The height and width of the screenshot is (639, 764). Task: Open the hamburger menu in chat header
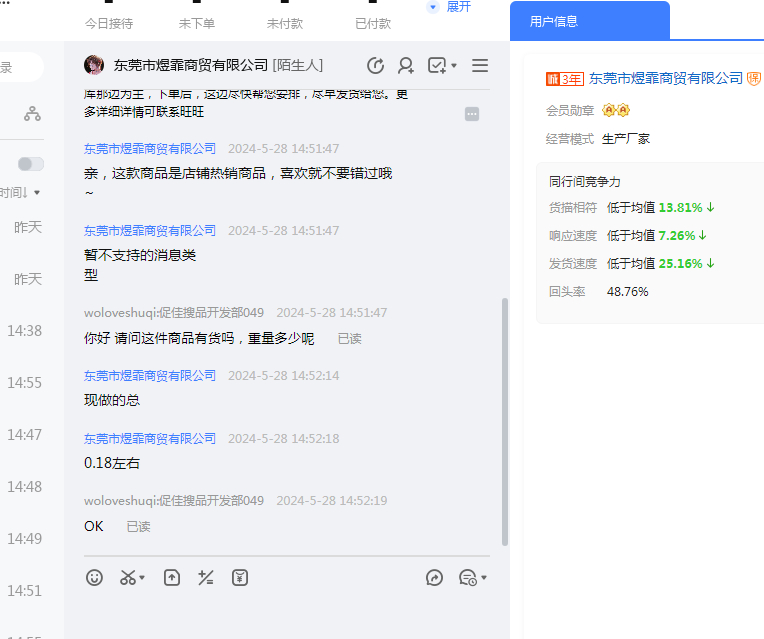480,66
